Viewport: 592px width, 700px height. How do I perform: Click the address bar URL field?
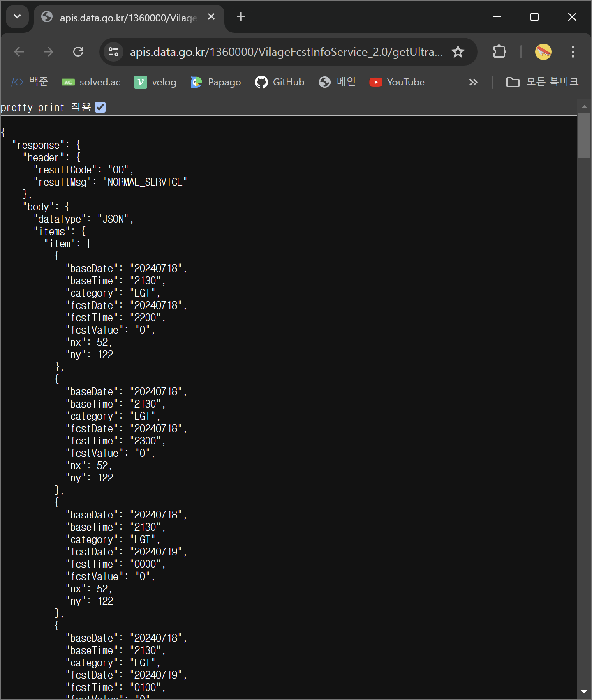(x=286, y=52)
